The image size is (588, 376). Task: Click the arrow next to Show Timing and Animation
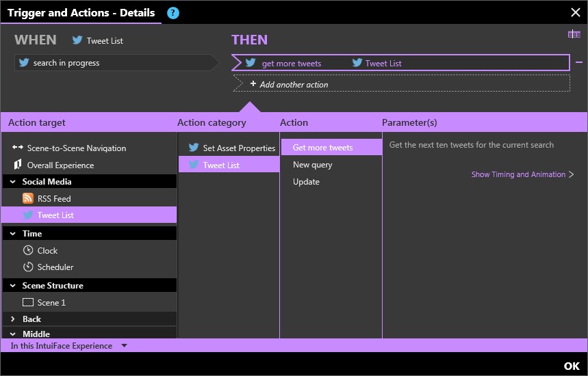571,174
